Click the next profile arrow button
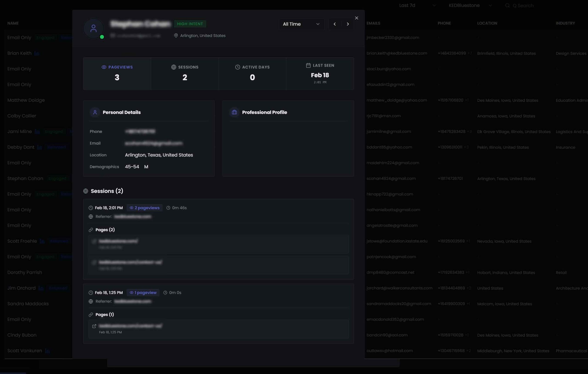Viewport: 588px width, 374px height. [x=348, y=24]
